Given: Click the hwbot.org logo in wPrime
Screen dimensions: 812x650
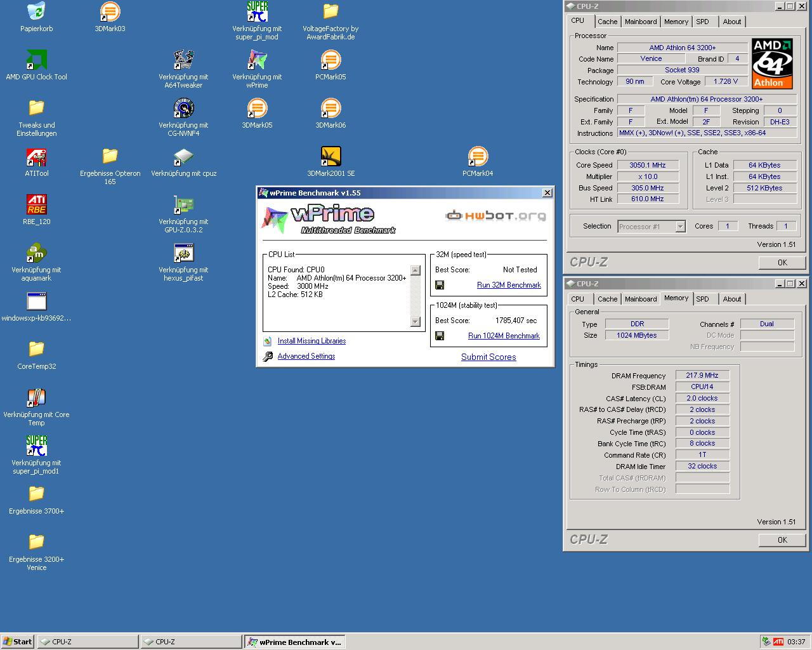Looking at the screenshot, I should coord(495,216).
